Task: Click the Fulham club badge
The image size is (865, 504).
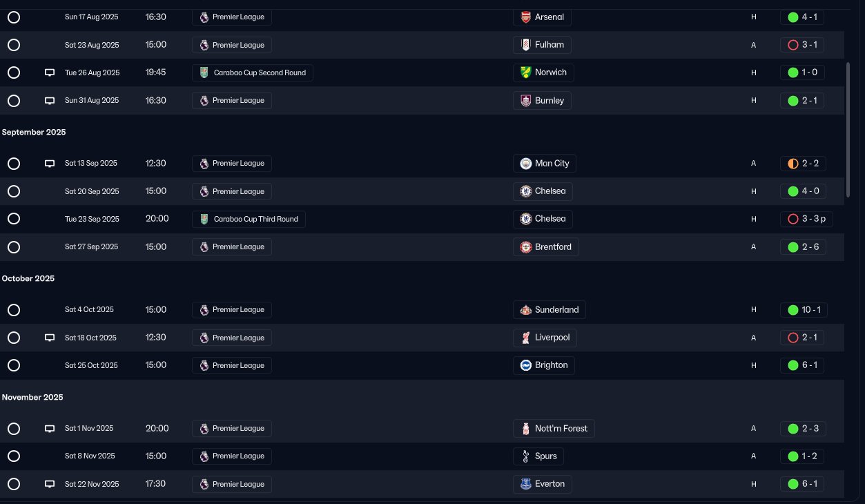Action: click(525, 45)
